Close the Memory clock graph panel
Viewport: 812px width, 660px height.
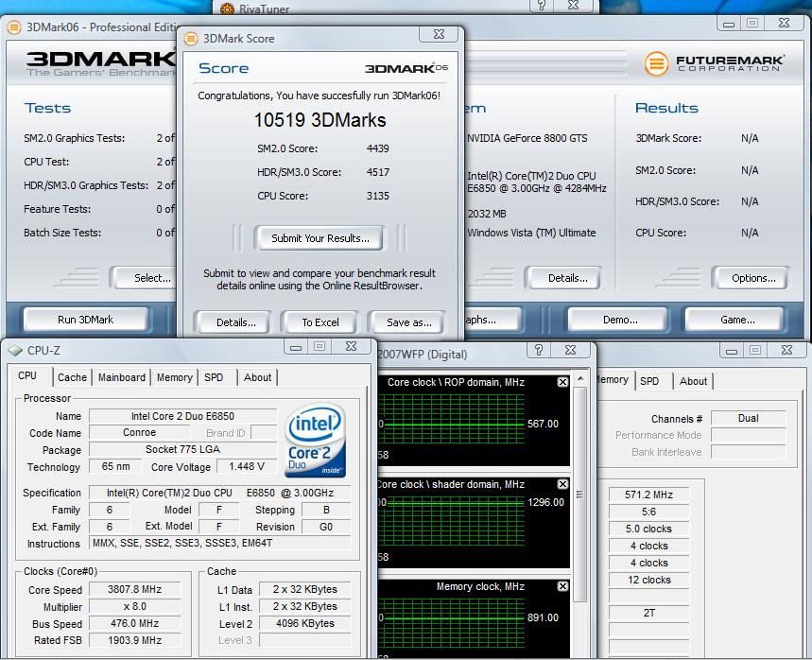click(562, 586)
